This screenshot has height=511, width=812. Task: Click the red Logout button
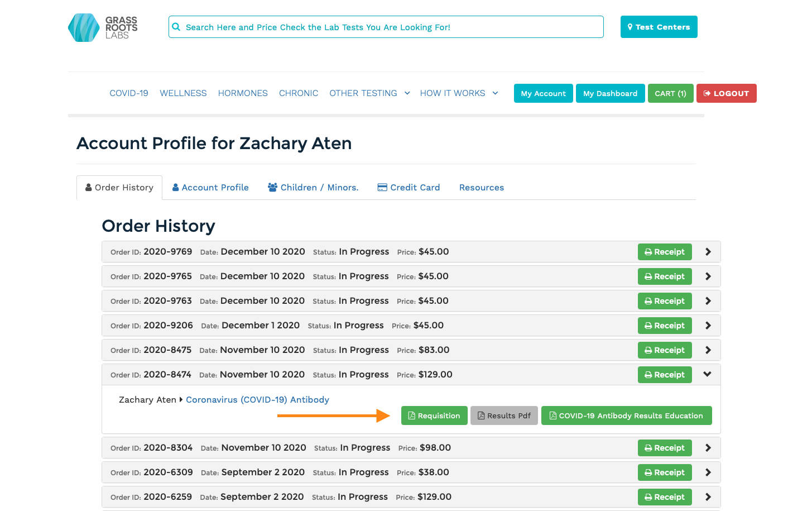pos(726,93)
